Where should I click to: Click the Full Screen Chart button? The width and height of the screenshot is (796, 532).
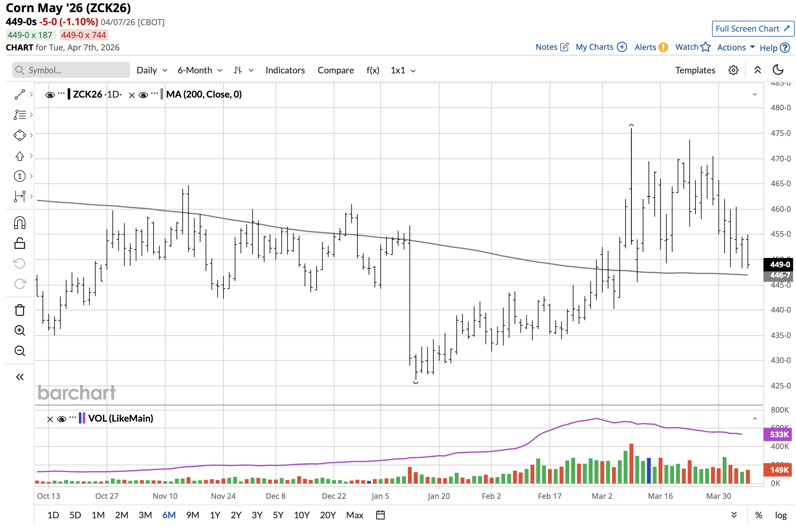coord(753,29)
